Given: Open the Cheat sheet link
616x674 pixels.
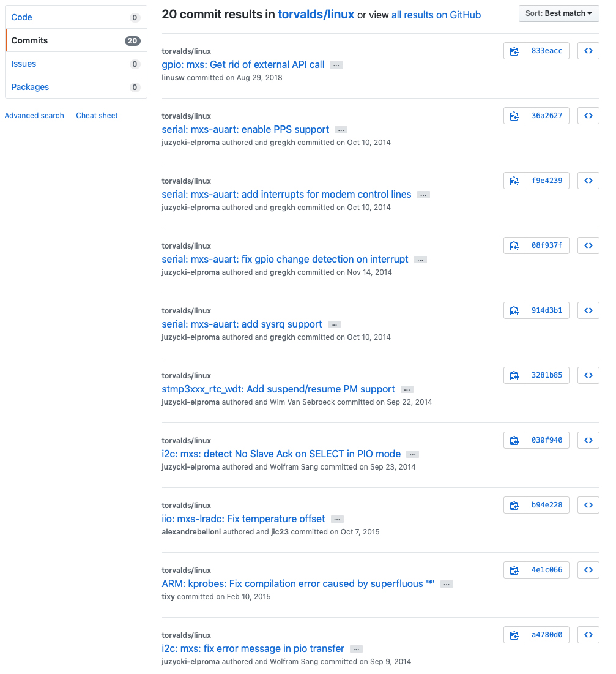Looking at the screenshot, I should (x=97, y=116).
